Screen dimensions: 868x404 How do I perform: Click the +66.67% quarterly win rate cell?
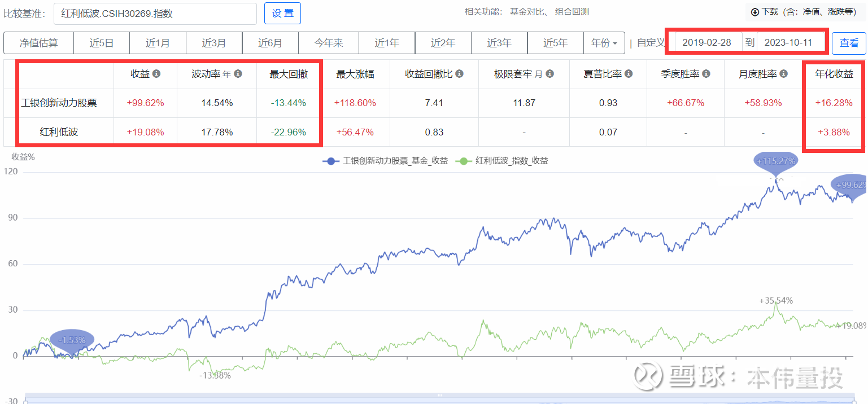pyautogui.click(x=686, y=103)
